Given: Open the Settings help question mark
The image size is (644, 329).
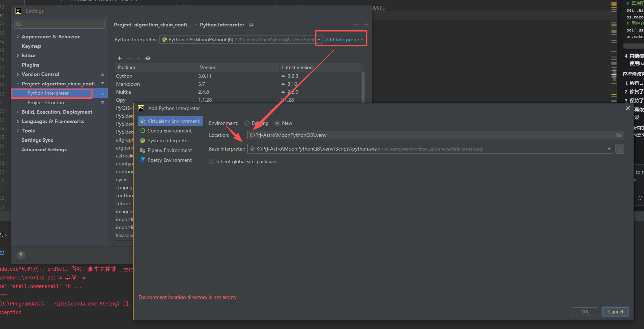Looking at the screenshot, I should 21,255.
